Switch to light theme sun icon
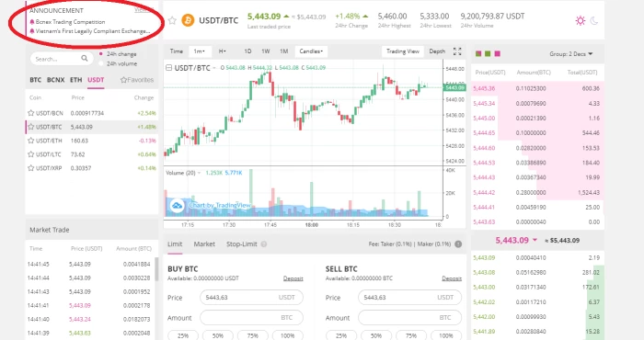The height and width of the screenshot is (340, 644). coord(580,20)
